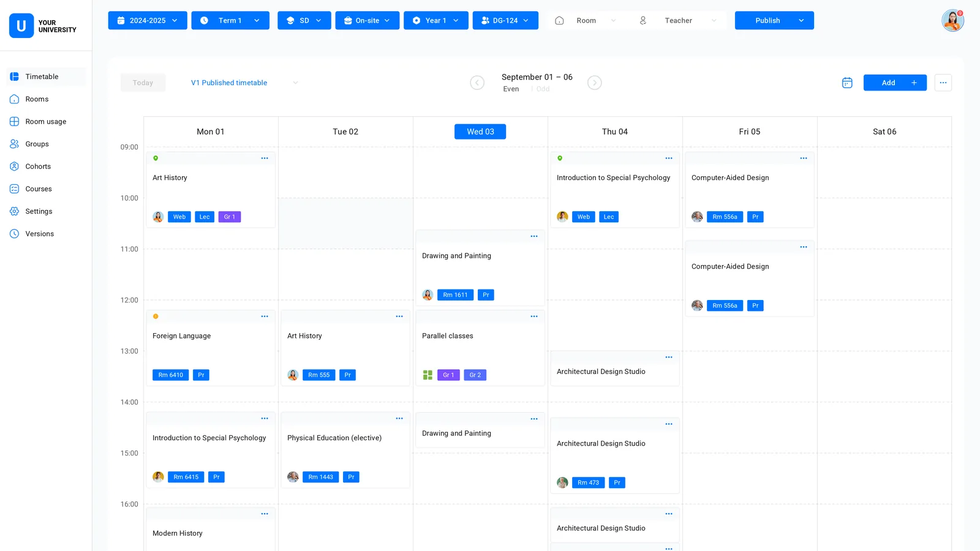Open options menu of Tuesday Art History card
The width and height of the screenshot is (980, 551).
click(399, 317)
